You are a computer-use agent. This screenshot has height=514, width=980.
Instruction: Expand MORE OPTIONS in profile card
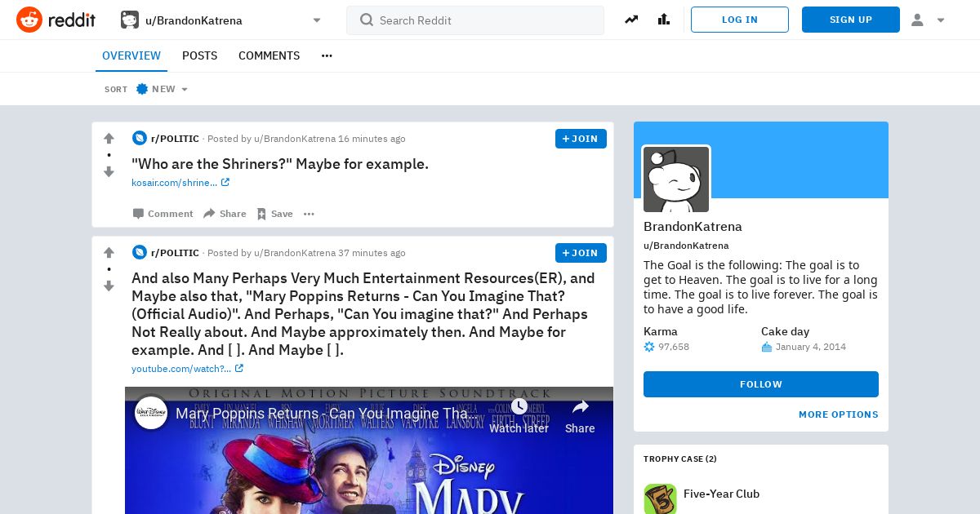[x=839, y=414]
